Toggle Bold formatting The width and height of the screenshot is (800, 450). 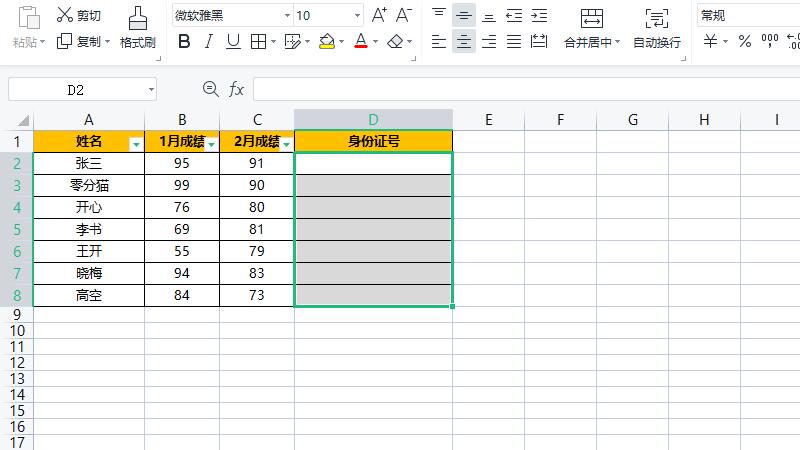click(x=184, y=41)
